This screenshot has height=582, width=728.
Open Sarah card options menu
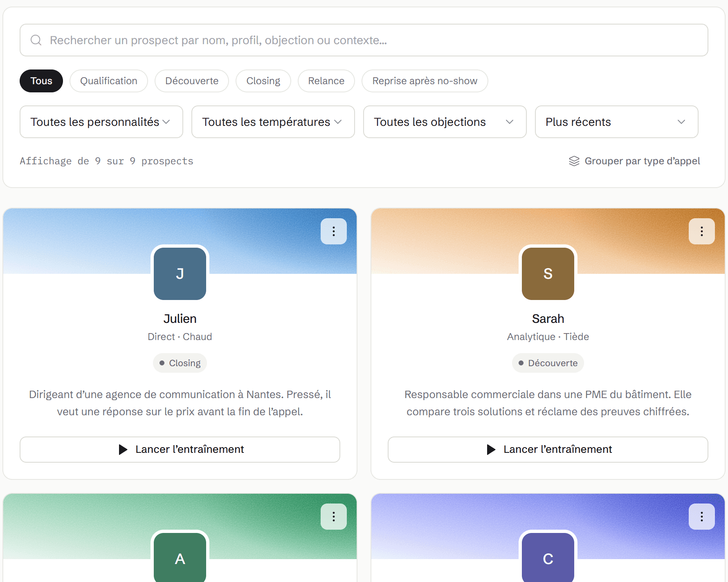(x=702, y=231)
